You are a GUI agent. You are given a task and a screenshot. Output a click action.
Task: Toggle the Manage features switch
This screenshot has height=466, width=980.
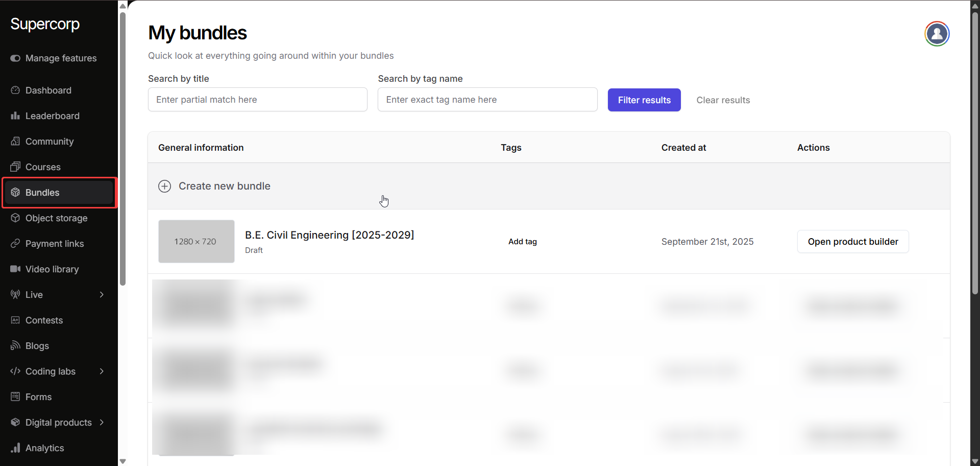(15, 58)
